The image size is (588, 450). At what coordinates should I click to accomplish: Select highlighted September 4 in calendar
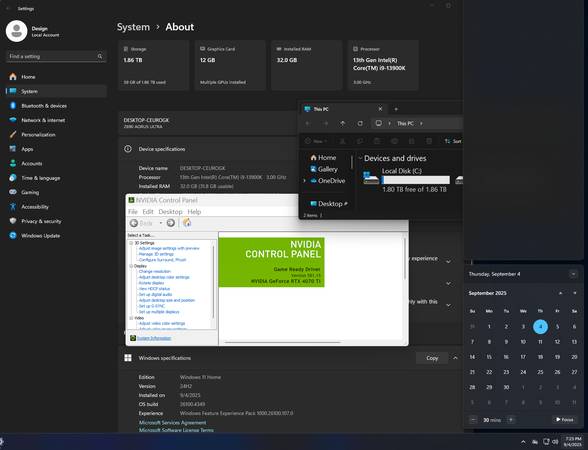pos(540,327)
